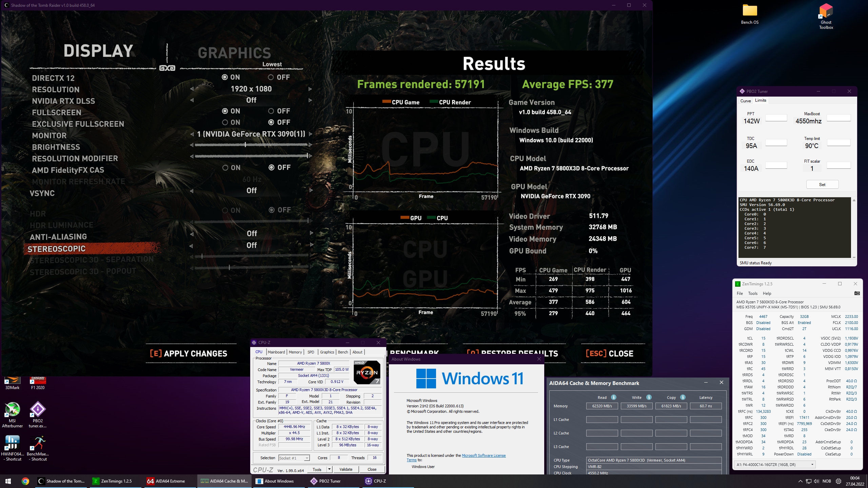The image size is (868, 488).
Task: Switch to Shadow of the Tomb Raider taskbar item
Action: (x=62, y=481)
